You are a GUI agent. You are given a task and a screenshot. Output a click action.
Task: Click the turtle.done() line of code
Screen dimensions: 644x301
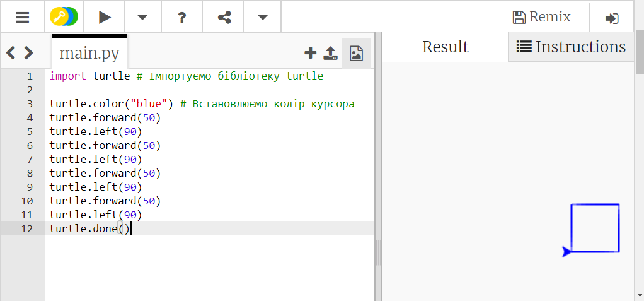(89, 228)
